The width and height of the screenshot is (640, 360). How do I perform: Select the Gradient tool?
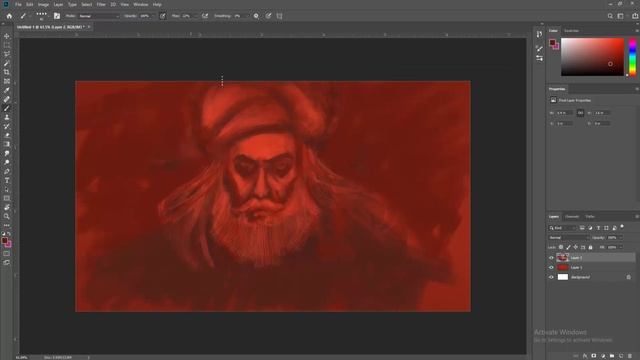coord(7,144)
